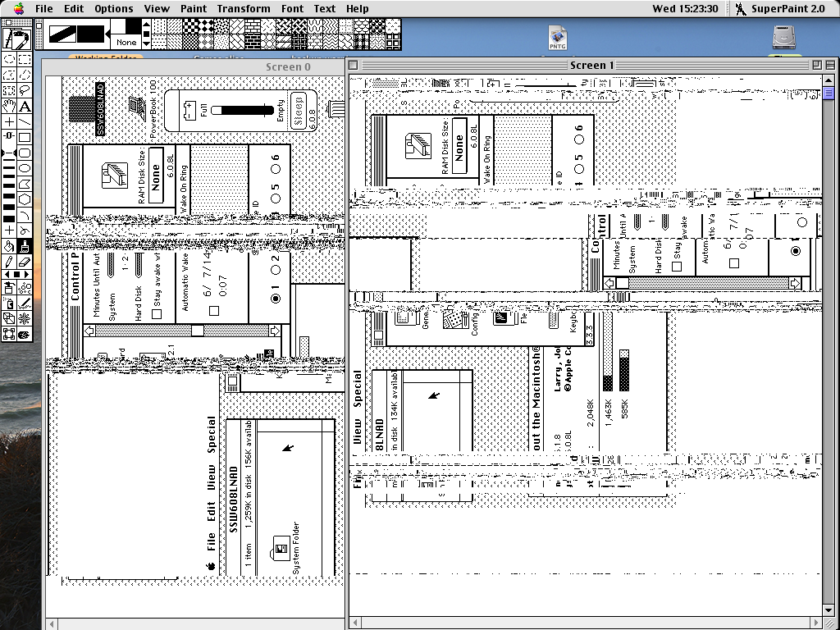Open the Font menu
Viewport: 840px width, 630px height.
(292, 8)
